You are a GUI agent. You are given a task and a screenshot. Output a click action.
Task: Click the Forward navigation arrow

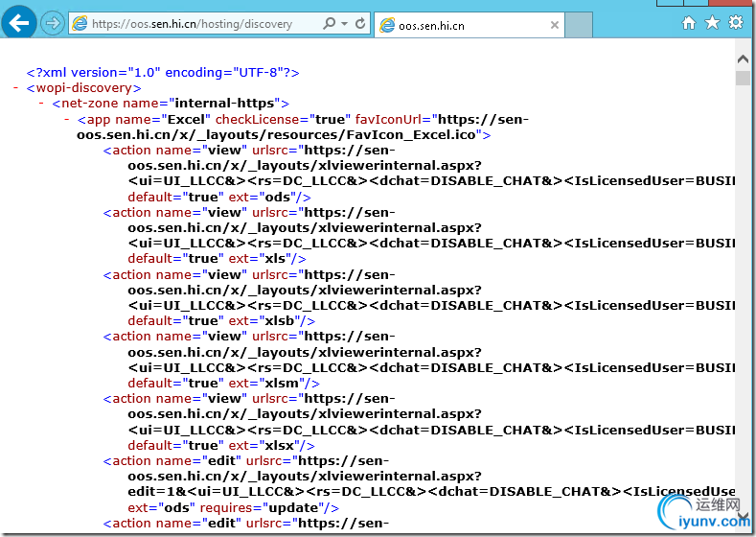click(x=52, y=23)
